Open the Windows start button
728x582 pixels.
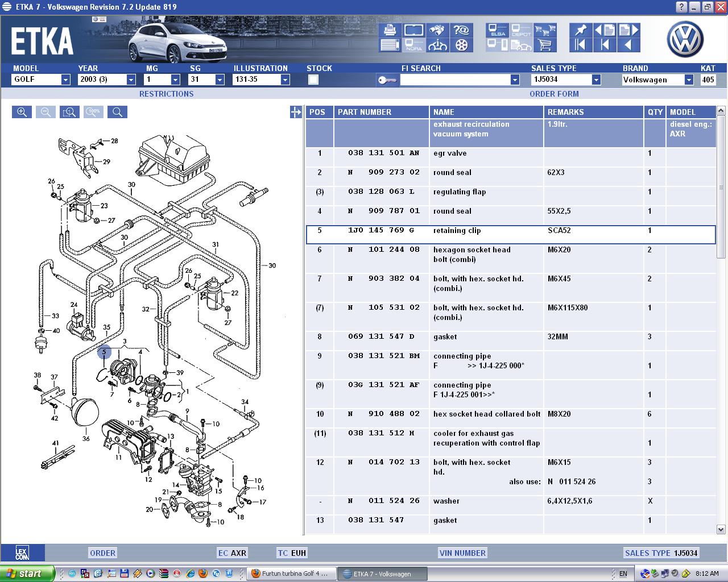pos(27,573)
